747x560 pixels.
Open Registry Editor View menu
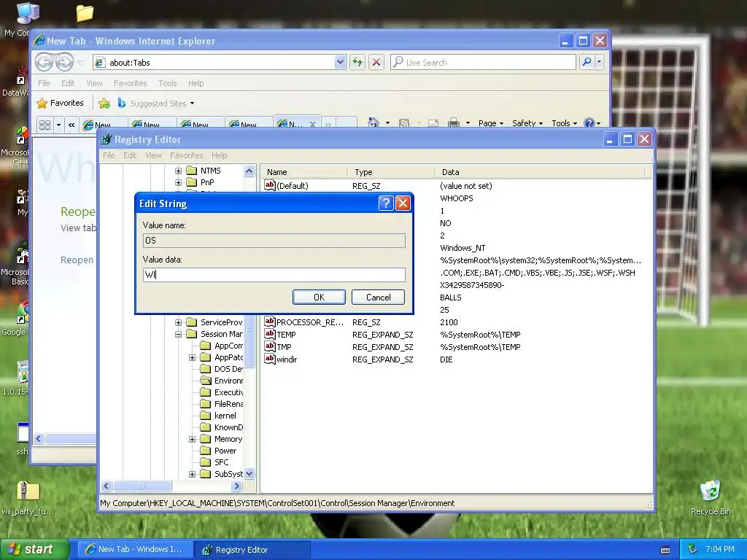point(153,155)
